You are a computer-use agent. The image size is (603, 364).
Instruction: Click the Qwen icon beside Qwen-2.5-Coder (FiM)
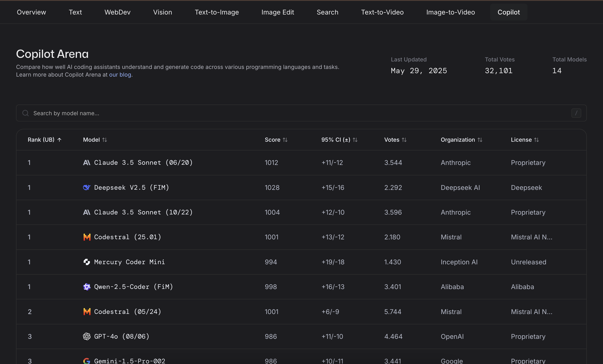(87, 287)
